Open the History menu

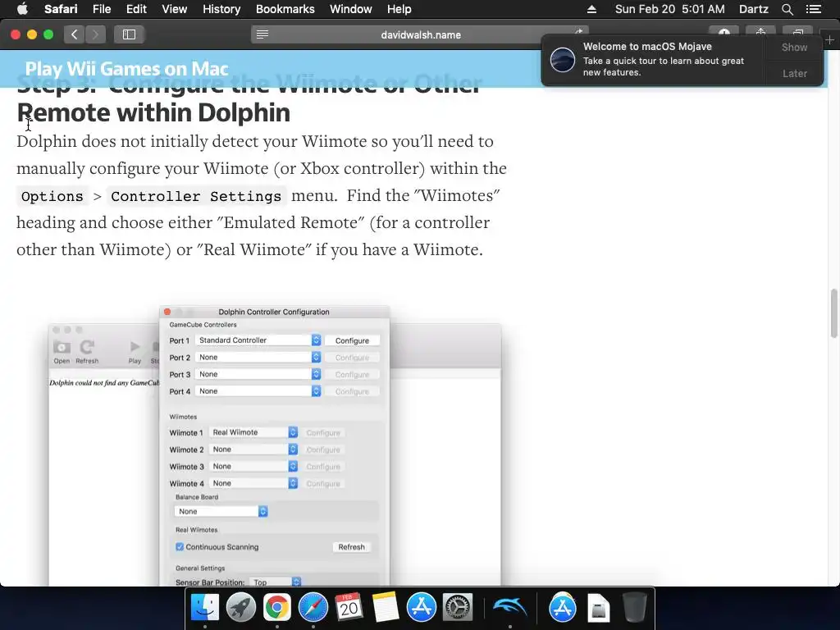221,9
